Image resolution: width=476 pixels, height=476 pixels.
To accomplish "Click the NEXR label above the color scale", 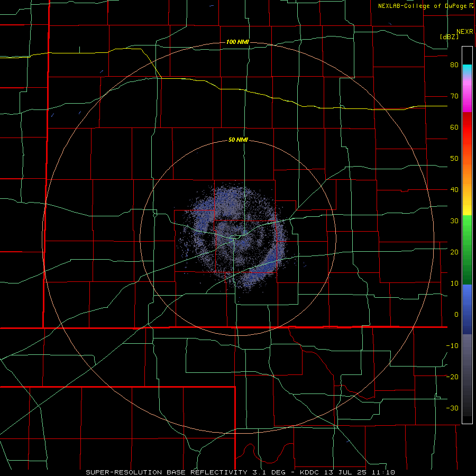I will tap(465, 32).
